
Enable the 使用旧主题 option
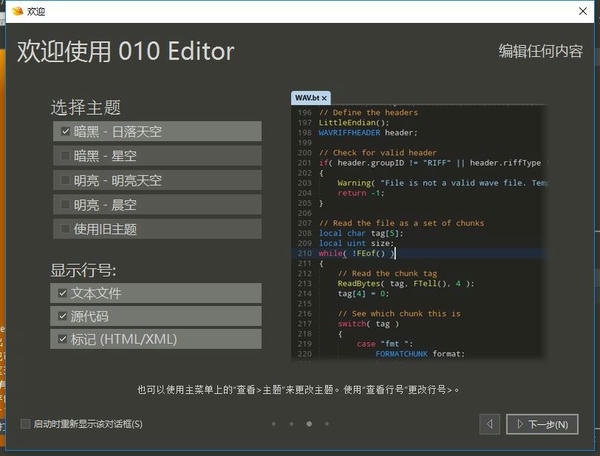pyautogui.click(x=157, y=229)
